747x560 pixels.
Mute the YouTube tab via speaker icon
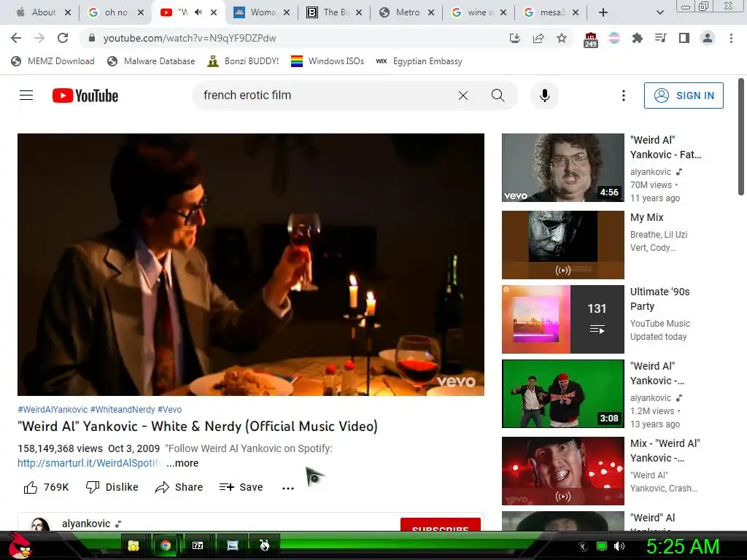[198, 12]
